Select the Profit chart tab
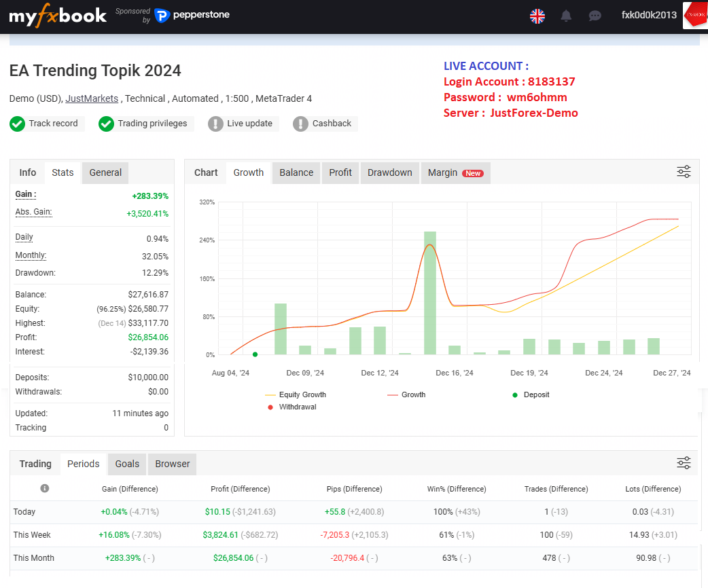This screenshot has height=588, width=708. pyautogui.click(x=340, y=173)
